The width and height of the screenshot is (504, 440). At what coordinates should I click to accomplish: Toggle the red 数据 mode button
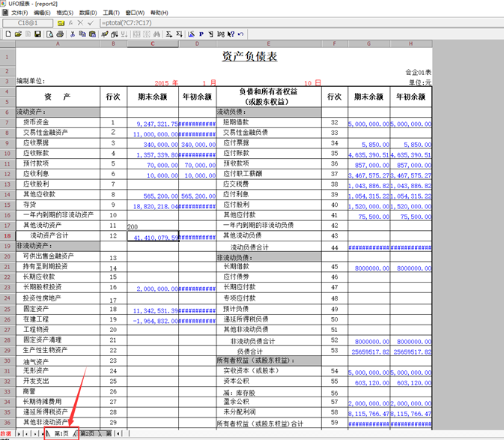[x=6, y=433]
